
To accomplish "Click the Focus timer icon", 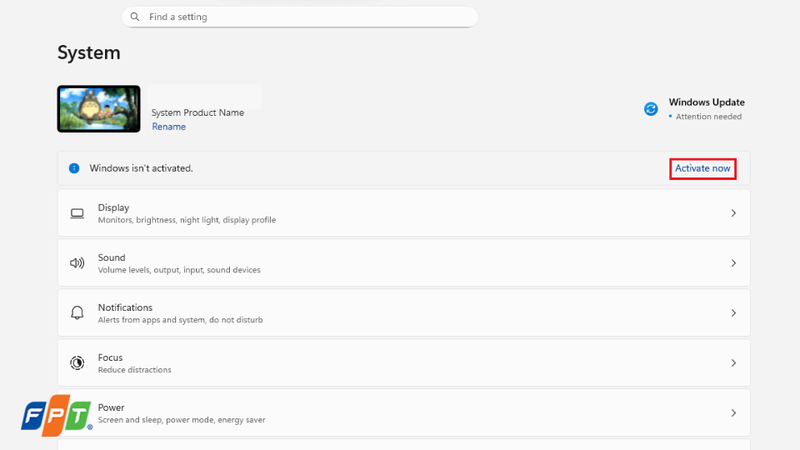I will (x=77, y=363).
